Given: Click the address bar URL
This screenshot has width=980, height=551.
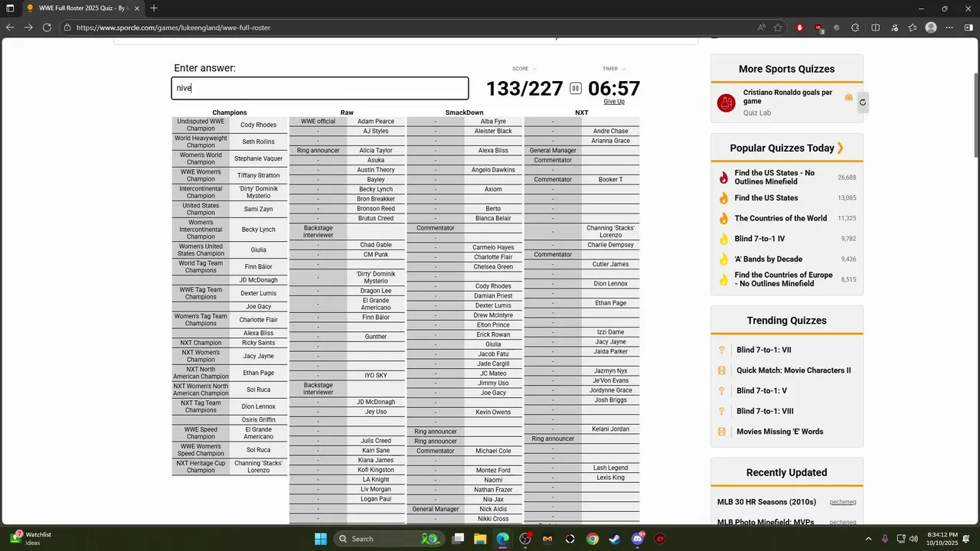Looking at the screenshot, I should [173, 28].
